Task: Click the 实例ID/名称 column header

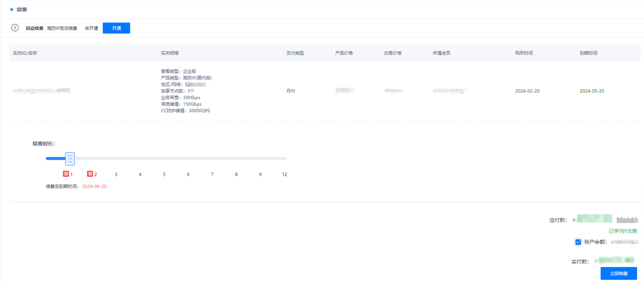Action: (25, 53)
